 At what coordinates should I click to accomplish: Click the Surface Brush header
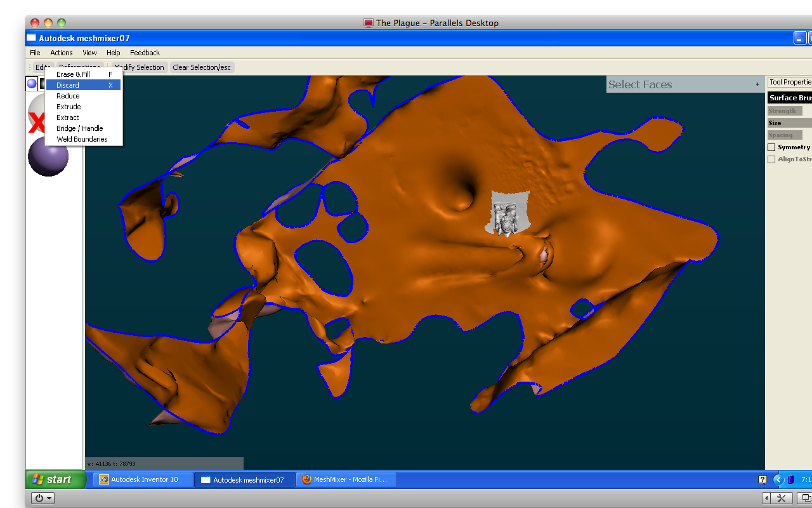point(790,98)
